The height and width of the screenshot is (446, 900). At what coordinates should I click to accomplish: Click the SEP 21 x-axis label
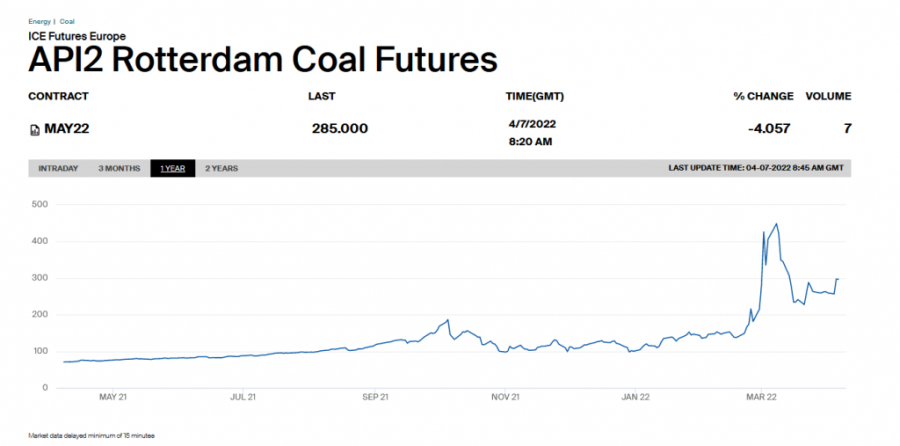376,397
